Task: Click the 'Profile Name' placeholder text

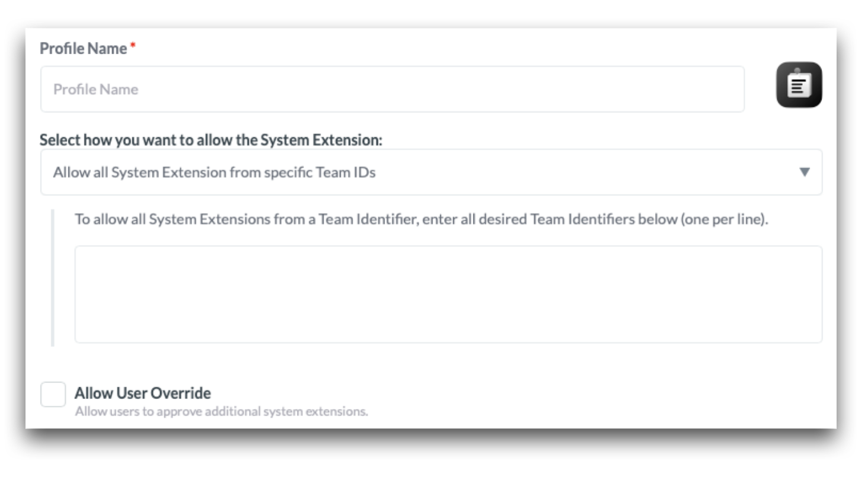Action: pos(95,89)
